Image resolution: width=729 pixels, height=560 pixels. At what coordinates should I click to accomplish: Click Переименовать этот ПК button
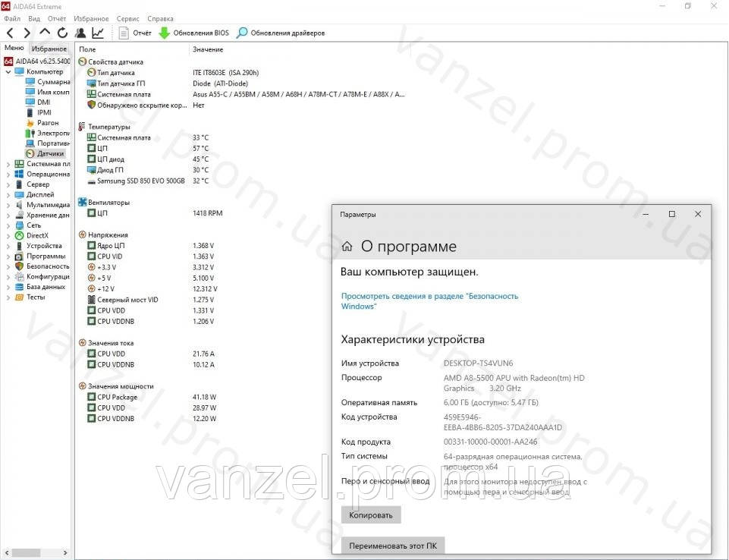[393, 546]
